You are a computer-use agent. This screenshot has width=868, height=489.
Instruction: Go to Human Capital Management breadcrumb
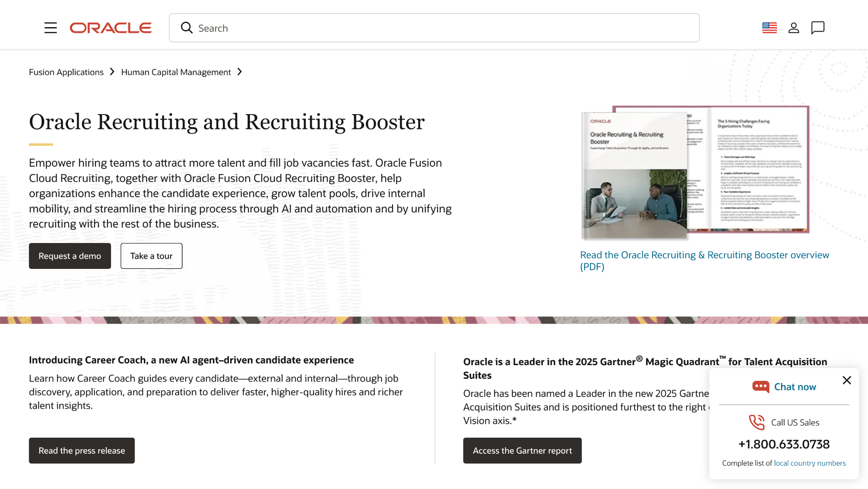click(176, 72)
